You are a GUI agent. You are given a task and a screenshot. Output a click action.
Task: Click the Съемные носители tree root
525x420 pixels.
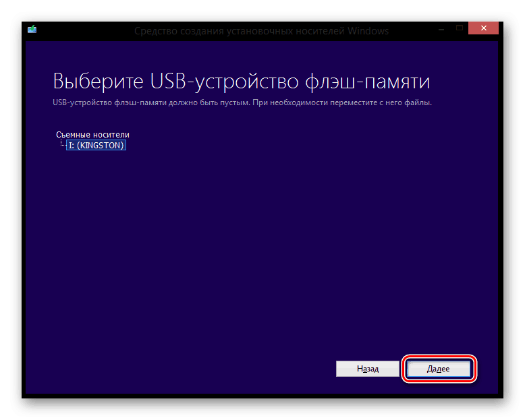click(x=92, y=135)
